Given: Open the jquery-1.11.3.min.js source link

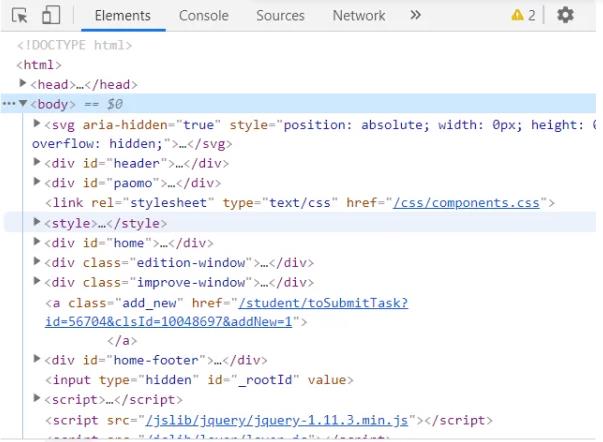Looking at the screenshot, I should (x=277, y=420).
